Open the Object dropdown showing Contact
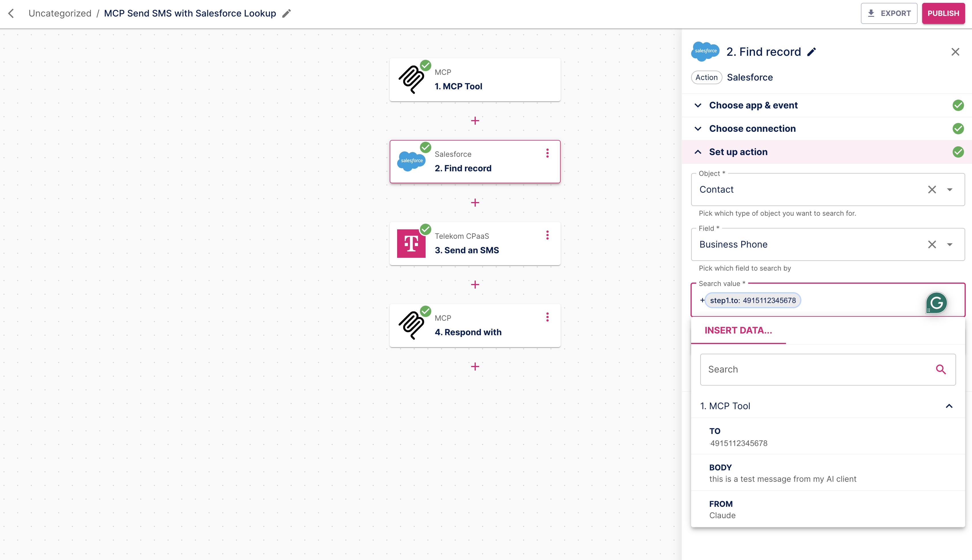 point(950,189)
